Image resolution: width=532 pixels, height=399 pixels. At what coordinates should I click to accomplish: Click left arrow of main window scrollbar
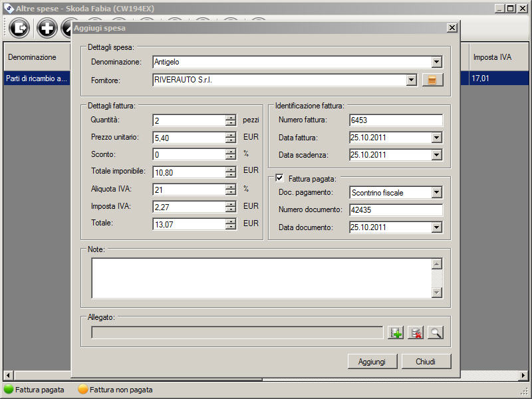(8, 375)
